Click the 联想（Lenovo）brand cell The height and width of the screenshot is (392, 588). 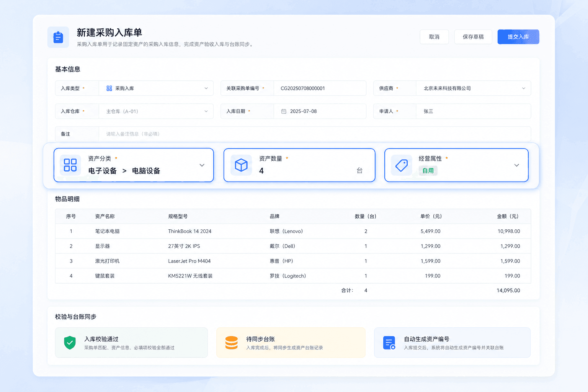(x=286, y=231)
